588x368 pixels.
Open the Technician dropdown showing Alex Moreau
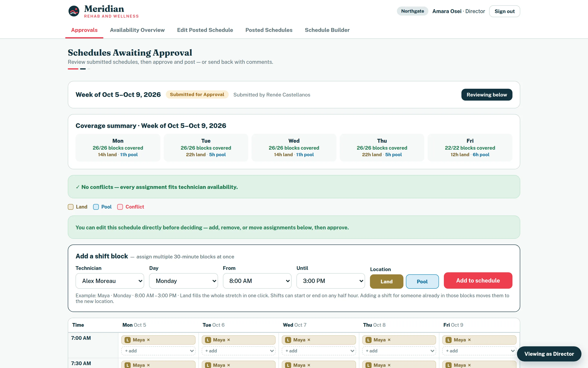click(110, 281)
